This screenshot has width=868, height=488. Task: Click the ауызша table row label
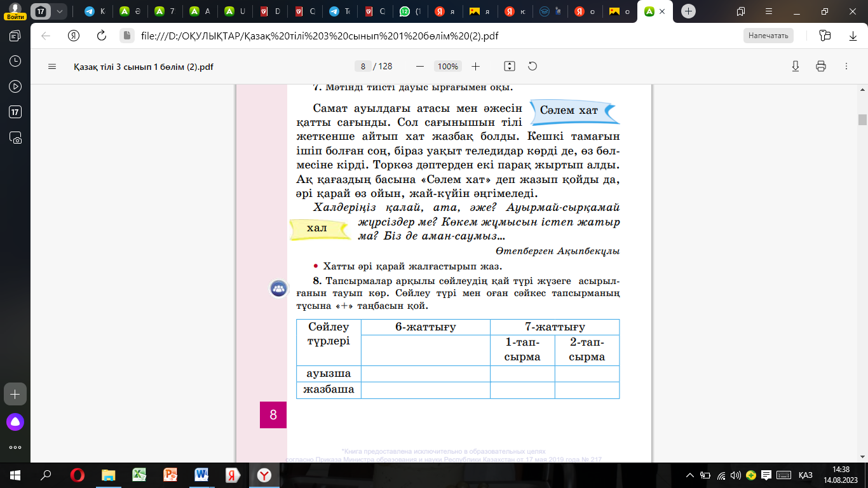[x=329, y=373]
